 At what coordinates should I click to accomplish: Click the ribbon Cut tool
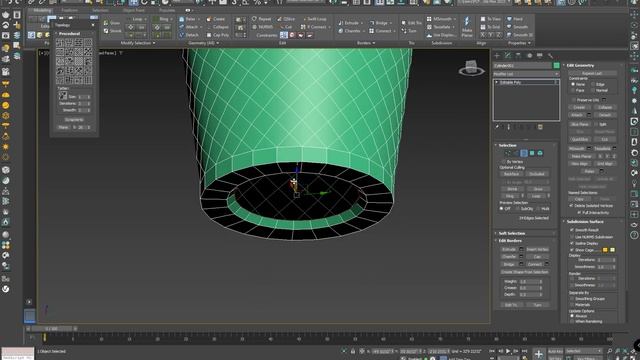pos(287,27)
